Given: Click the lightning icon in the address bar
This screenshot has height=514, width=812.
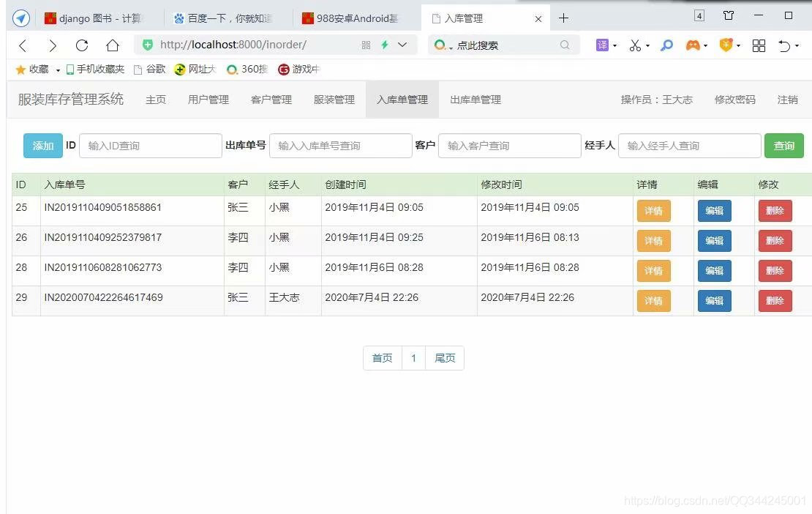Looking at the screenshot, I should 383,45.
